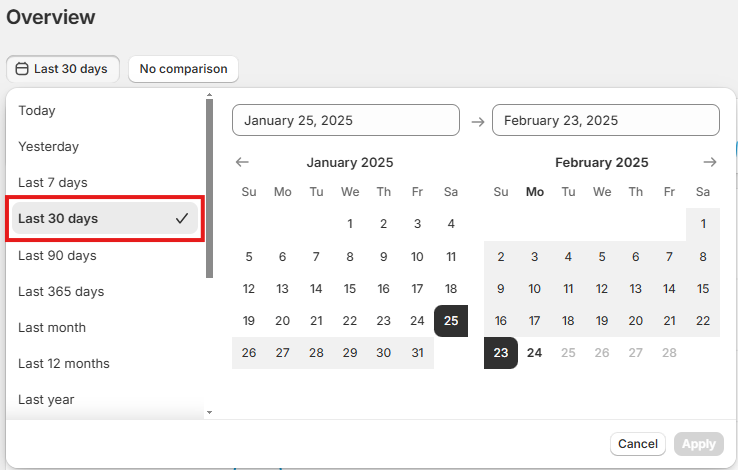Open the No comparison dropdown
Viewport: 738px width, 470px height.
pos(183,69)
